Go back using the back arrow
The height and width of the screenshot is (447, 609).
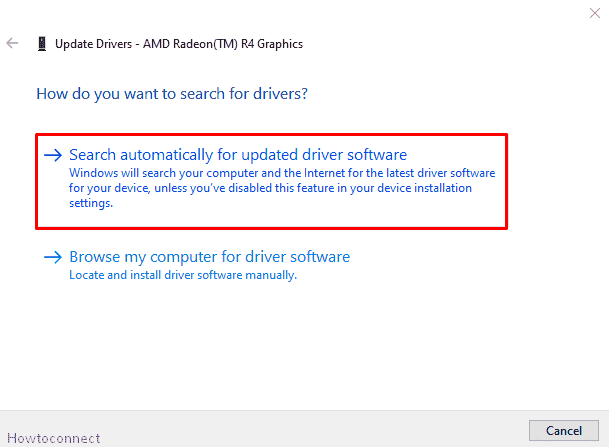[12, 43]
